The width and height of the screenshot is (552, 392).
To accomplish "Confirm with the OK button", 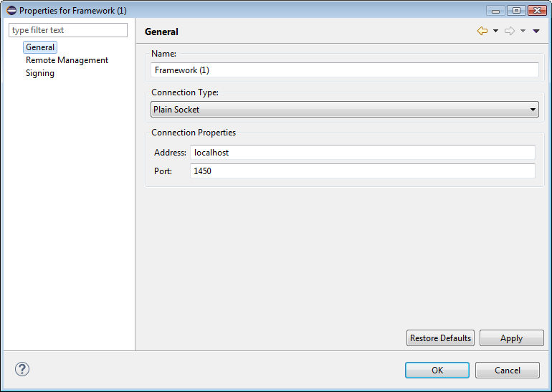I will [x=437, y=371].
